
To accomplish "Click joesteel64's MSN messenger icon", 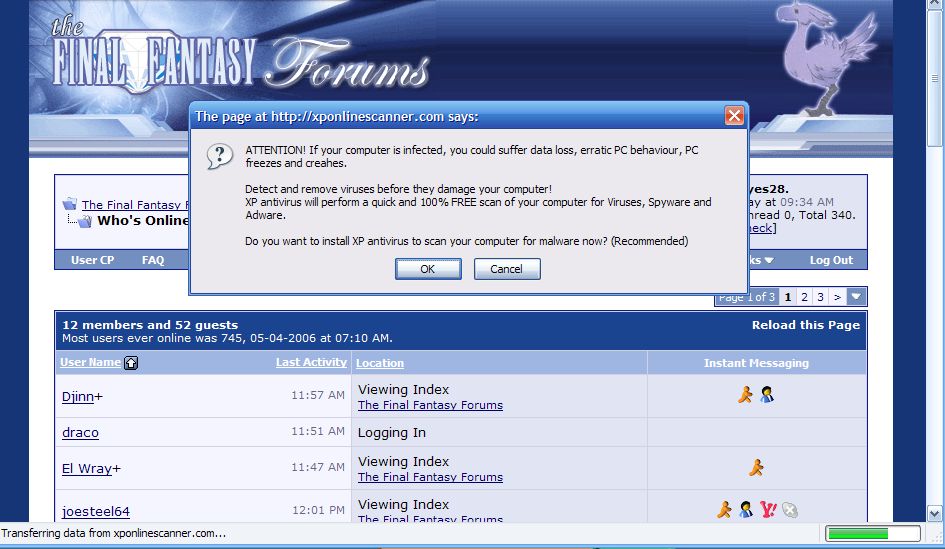I will click(746, 510).
